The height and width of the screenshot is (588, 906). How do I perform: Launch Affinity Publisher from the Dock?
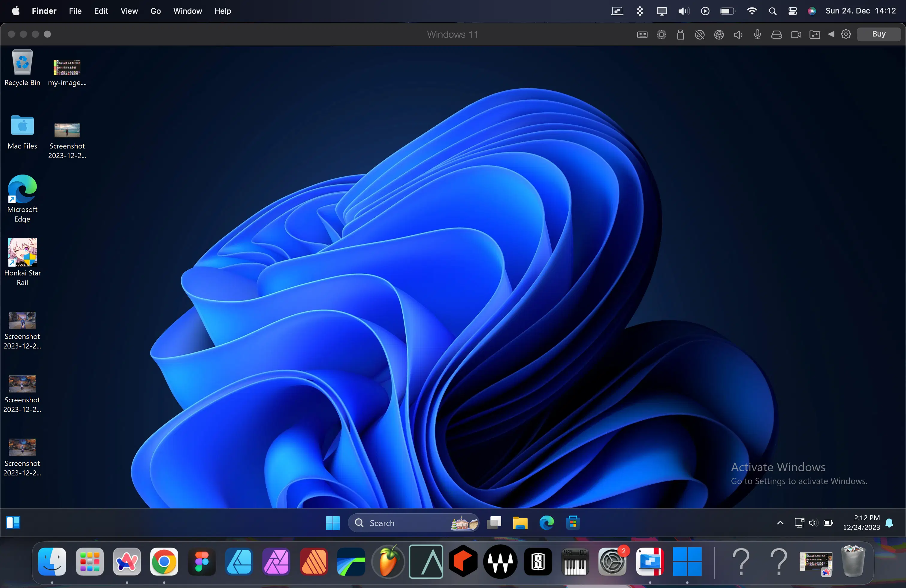pyautogui.click(x=314, y=562)
